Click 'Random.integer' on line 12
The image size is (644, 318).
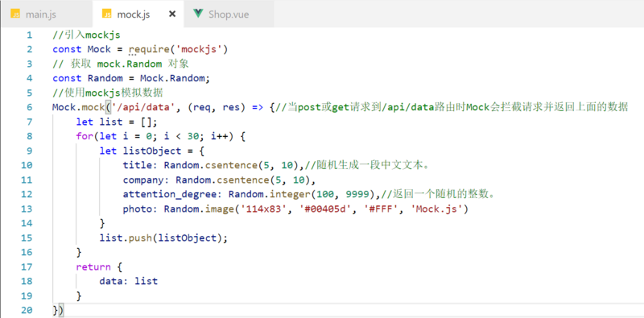(x=269, y=195)
